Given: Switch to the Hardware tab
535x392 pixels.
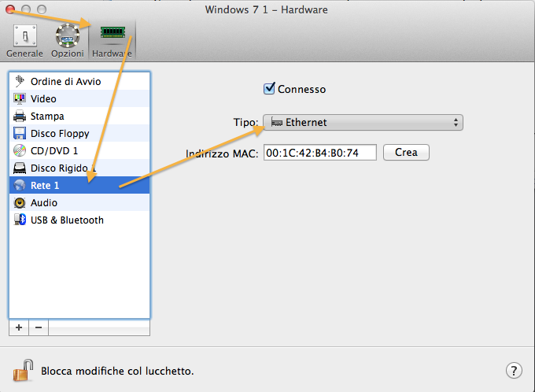Looking at the screenshot, I should pyautogui.click(x=113, y=41).
